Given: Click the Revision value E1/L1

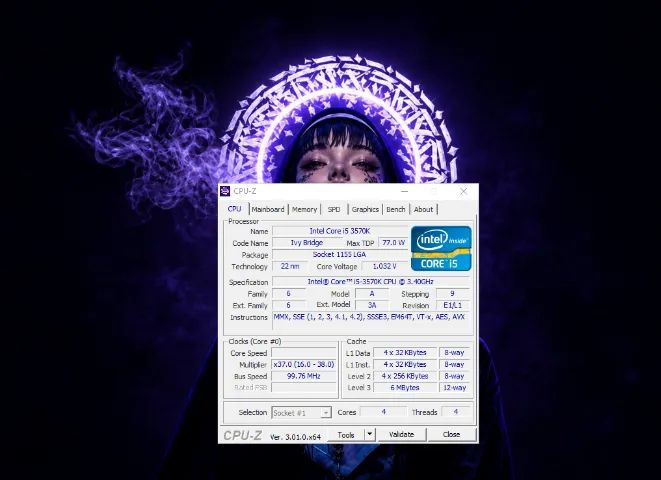Looking at the screenshot, I should (x=453, y=306).
